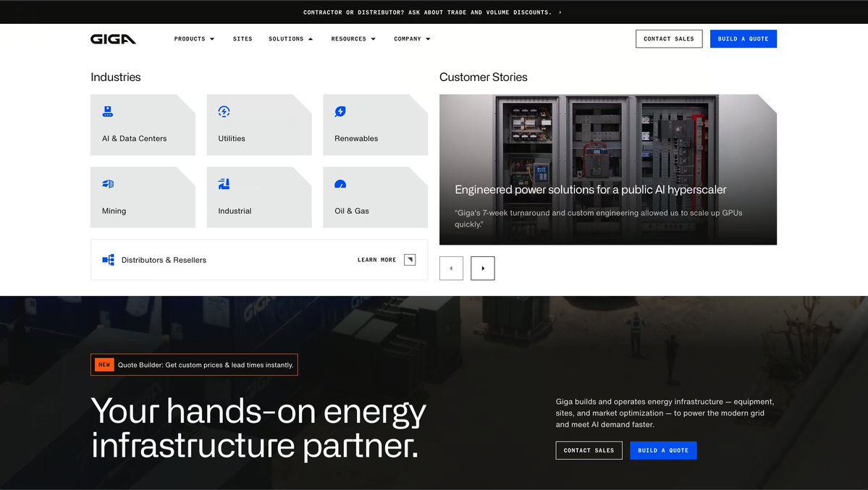Viewport: 868px width, 490px height.
Task: Select the Oil & Gas card label
Action: tap(352, 211)
